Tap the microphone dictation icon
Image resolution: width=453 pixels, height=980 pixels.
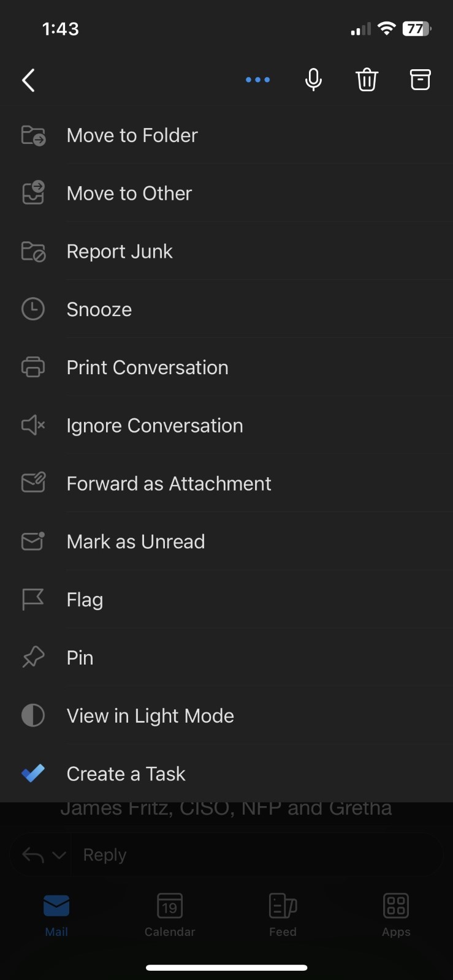[x=313, y=80]
